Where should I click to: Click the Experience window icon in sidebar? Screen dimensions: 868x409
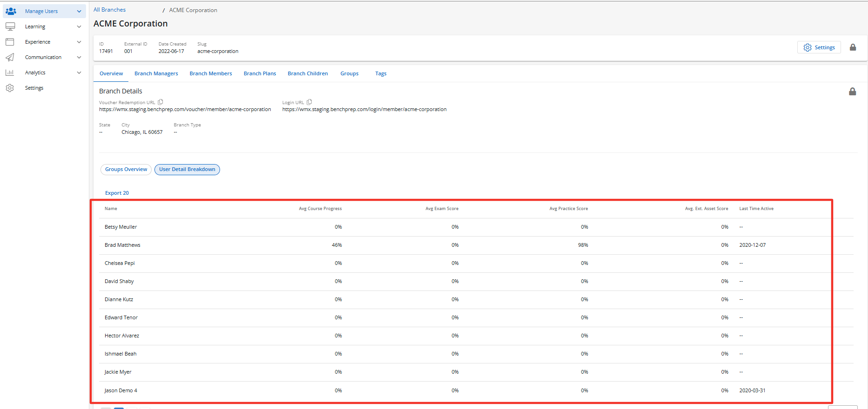10,42
